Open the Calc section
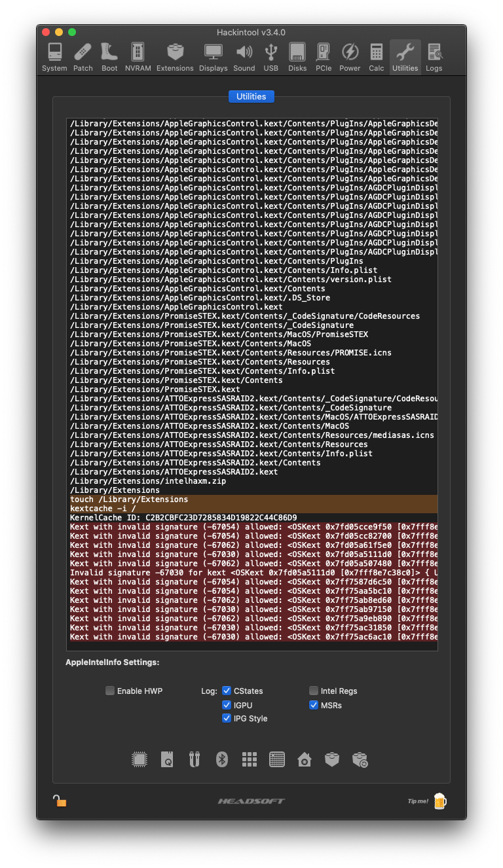The image size is (503, 868). pos(377,57)
